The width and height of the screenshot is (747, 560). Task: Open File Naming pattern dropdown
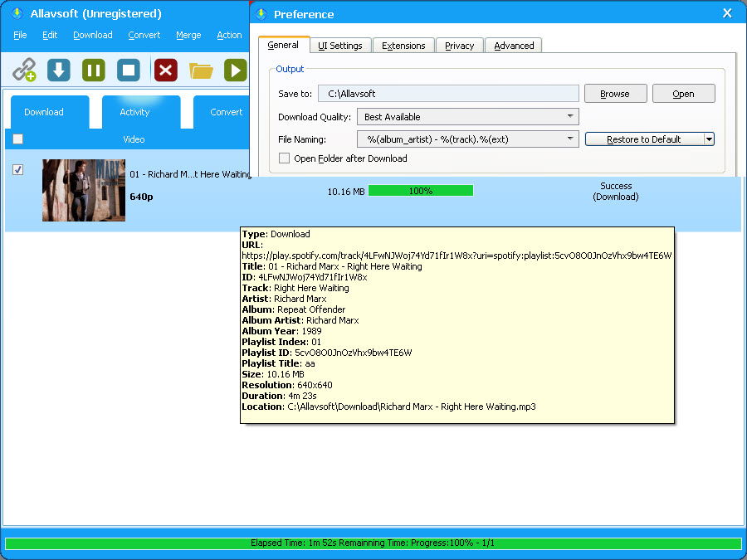[569, 139]
